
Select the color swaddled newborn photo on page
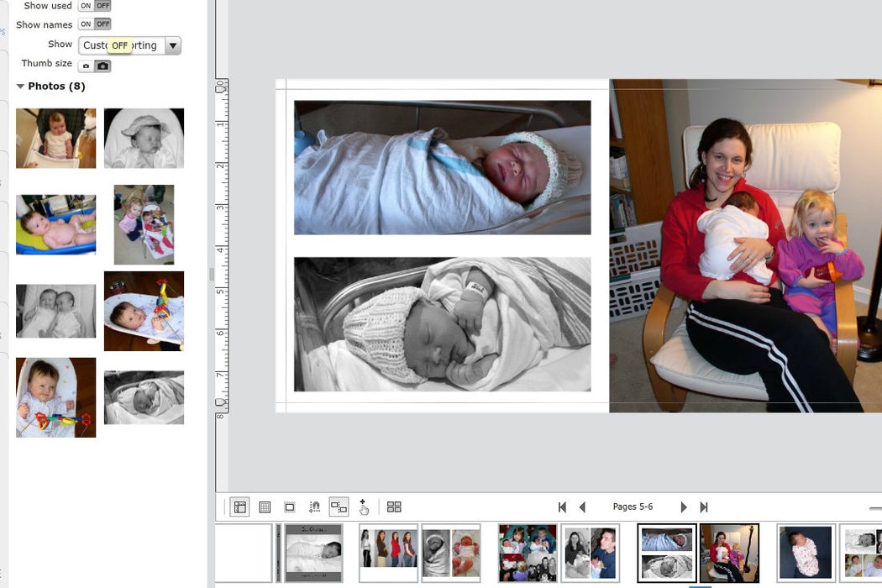point(442,167)
